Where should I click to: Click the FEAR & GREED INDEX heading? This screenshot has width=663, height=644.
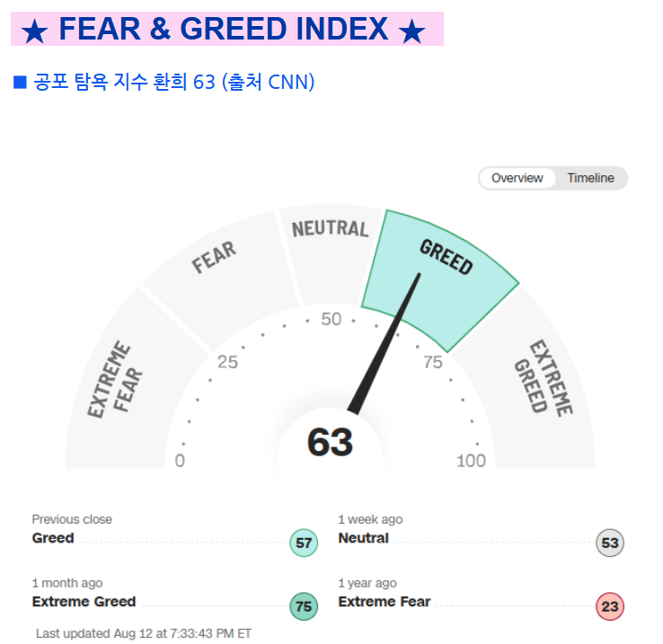click(x=224, y=29)
